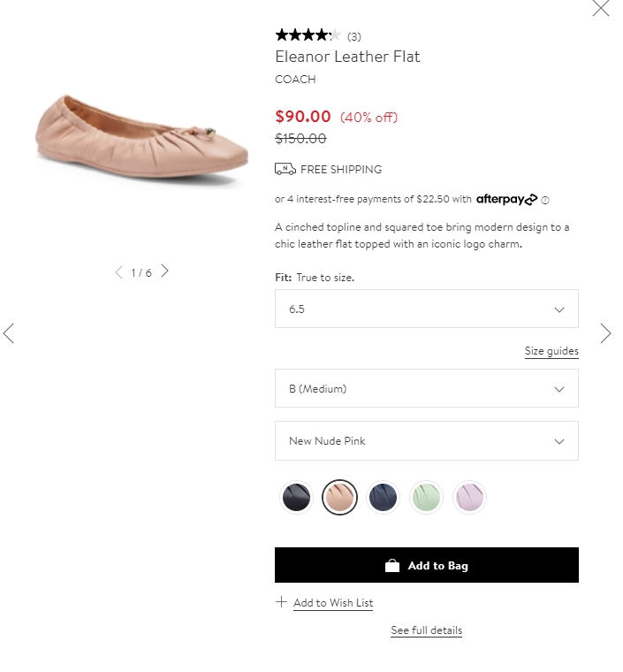
Task: Expand the B (Medium) width dropdown
Action: (427, 388)
